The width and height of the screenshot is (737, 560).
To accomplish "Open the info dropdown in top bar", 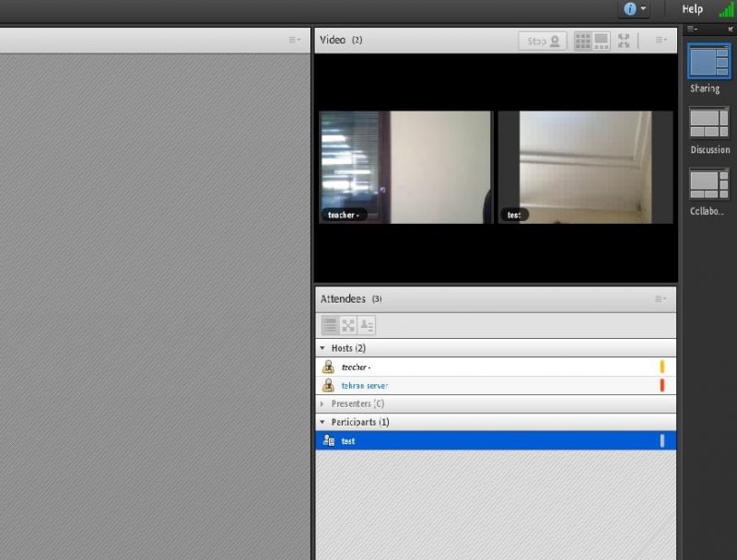I will click(635, 9).
